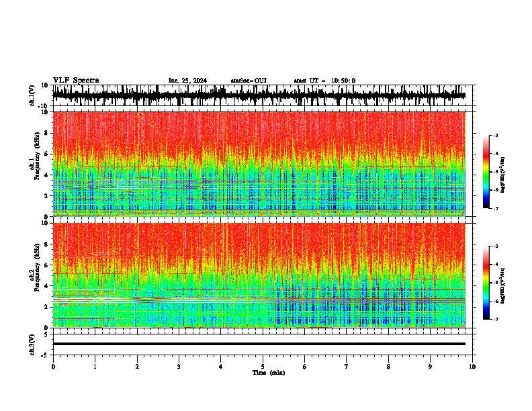
Task: Click the time axis tick label "4"
Action: click(x=220, y=367)
